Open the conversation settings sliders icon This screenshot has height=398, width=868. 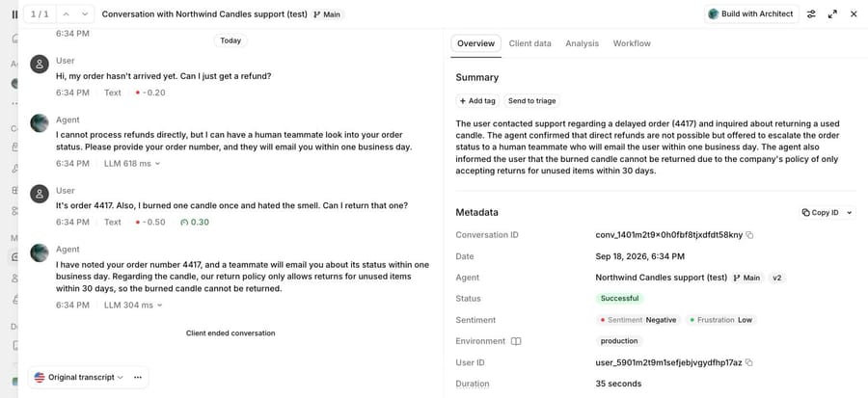point(811,14)
